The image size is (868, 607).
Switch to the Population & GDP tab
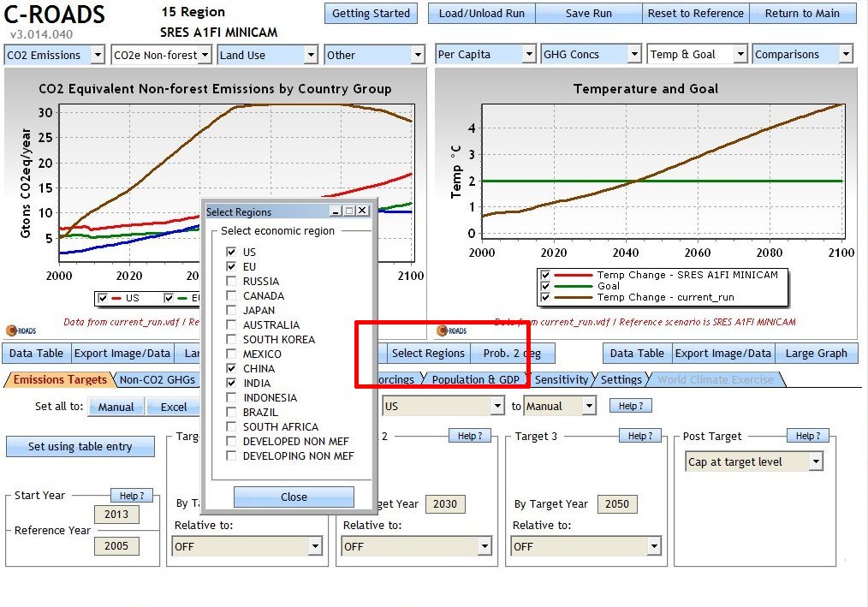[x=476, y=379]
